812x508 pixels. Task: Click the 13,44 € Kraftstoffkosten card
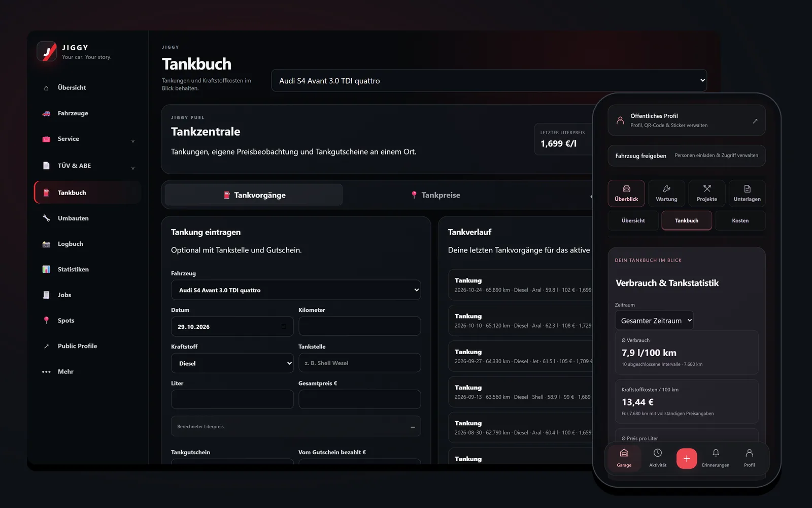(x=687, y=402)
